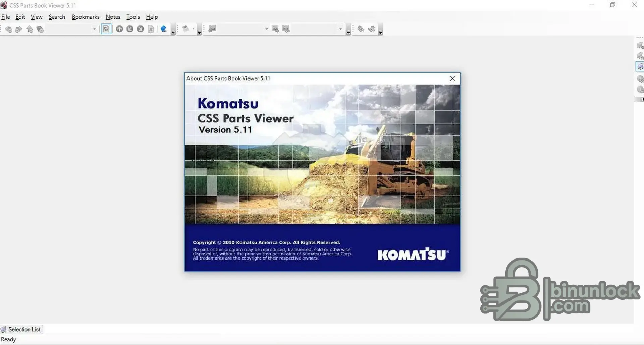This screenshot has height=345, width=644.
Task: Go back with the Back arrow icon
Action: pos(9,29)
